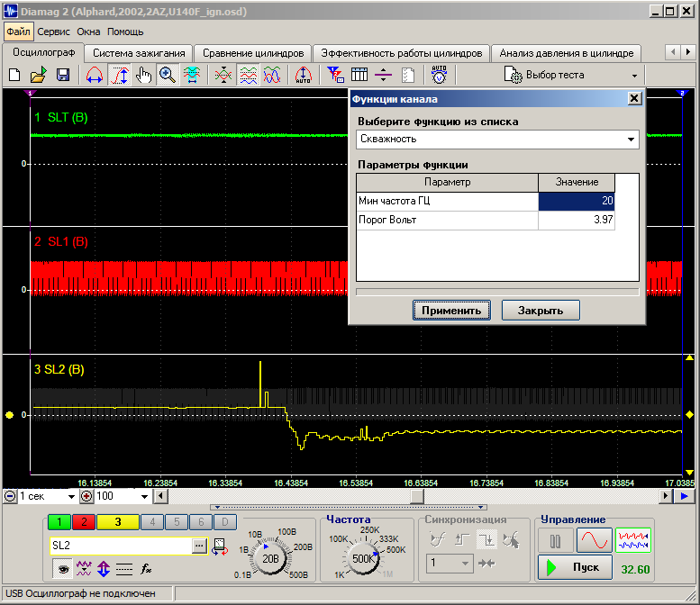Click the overlay channels compress icon
The image size is (700, 605).
223,75
